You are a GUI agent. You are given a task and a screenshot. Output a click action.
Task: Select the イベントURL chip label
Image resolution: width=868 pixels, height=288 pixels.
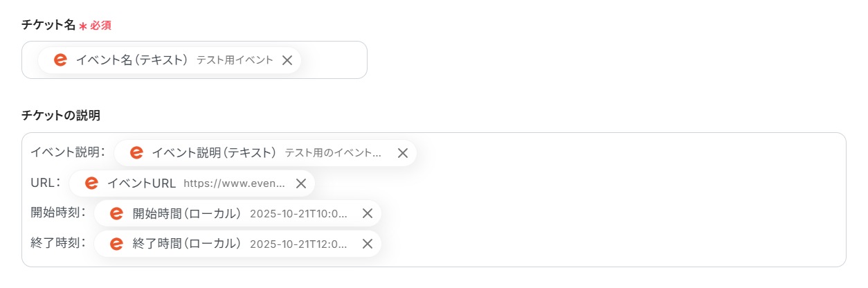(141, 183)
